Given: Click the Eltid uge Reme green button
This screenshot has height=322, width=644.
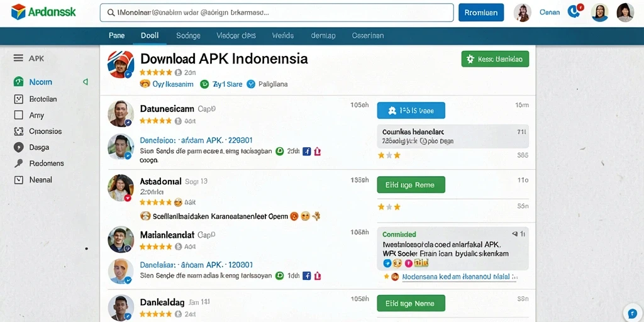Looking at the screenshot, I should pos(411,185).
